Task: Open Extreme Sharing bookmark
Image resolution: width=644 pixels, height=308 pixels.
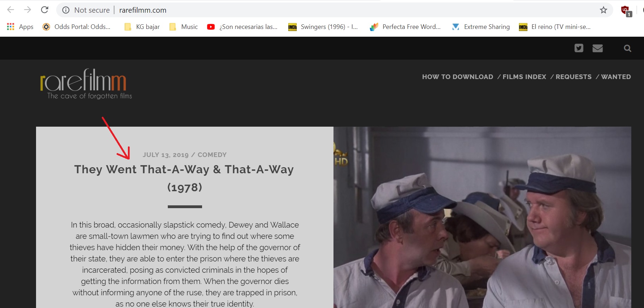Action: coord(481,27)
